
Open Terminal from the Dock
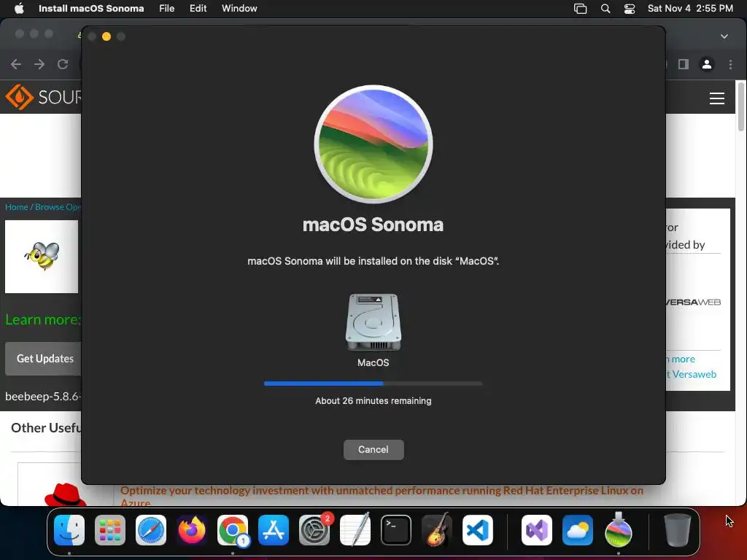pos(396,530)
